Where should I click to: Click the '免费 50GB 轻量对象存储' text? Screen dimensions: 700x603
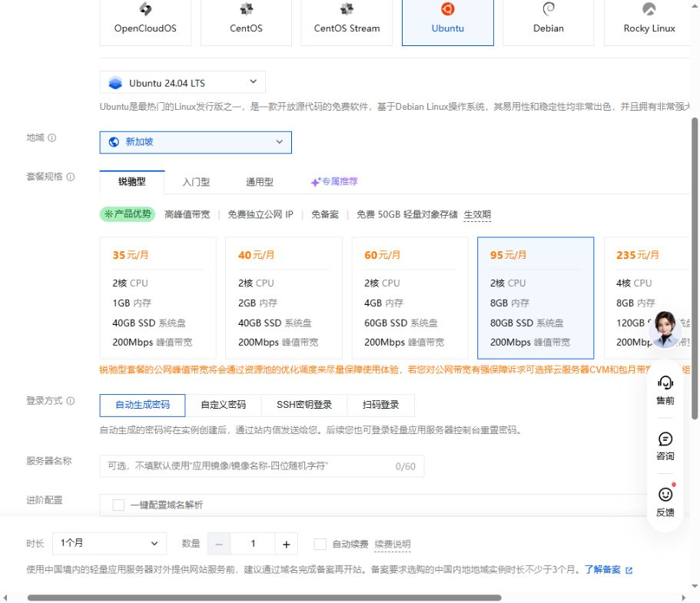(407, 214)
